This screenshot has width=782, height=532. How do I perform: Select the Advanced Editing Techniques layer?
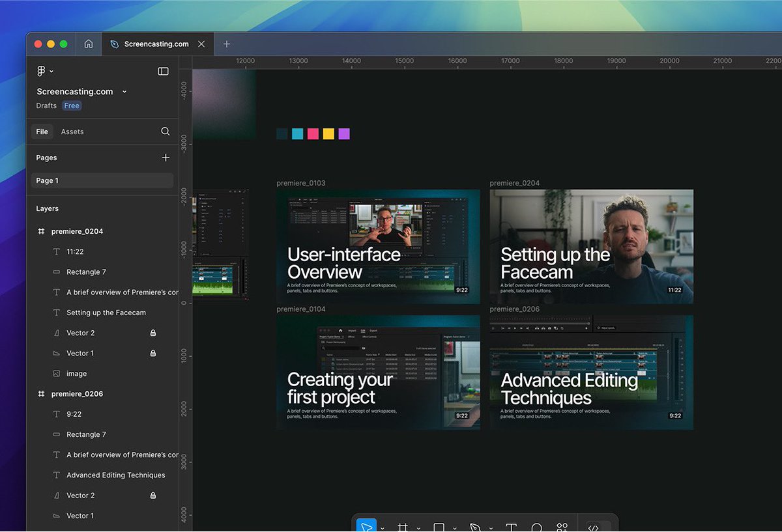(116, 475)
